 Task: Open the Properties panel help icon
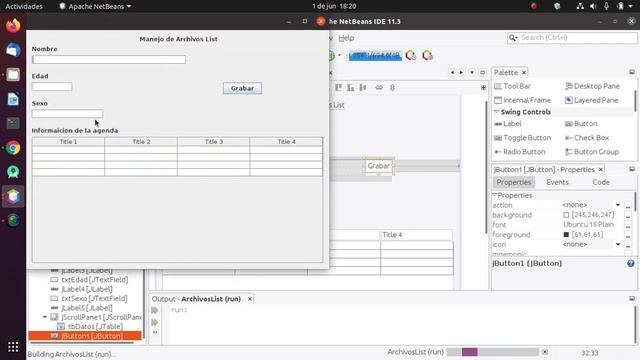[x=631, y=263]
